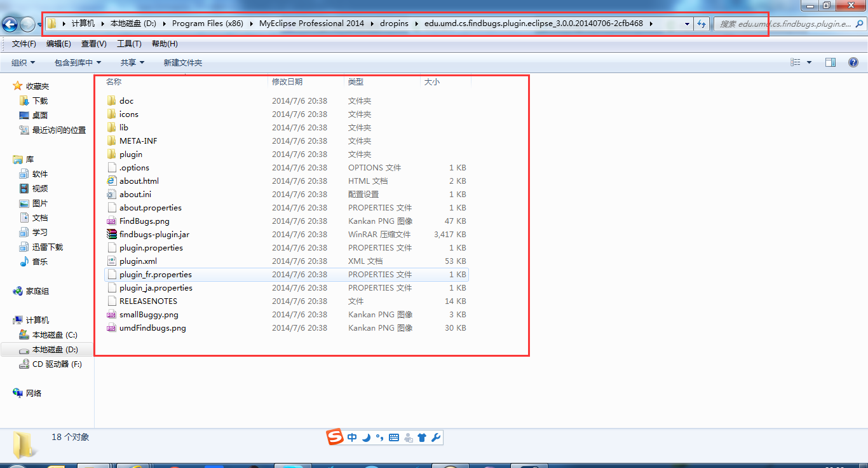Expand the change view options dropdown arrow
The width and height of the screenshot is (868, 468).
[x=809, y=62]
